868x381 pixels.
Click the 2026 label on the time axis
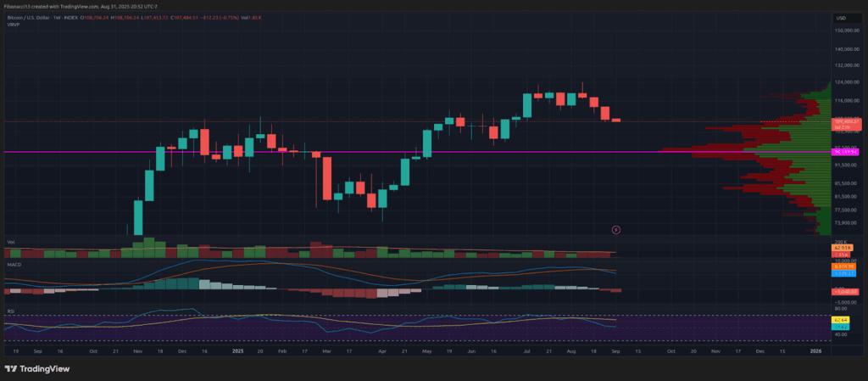pos(815,350)
